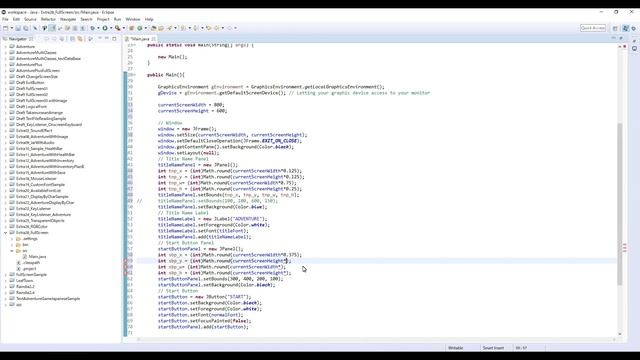Screen dimensions: 640x360
Task: Click the Collapse All icon in Navigator
Action: tap(72, 39)
